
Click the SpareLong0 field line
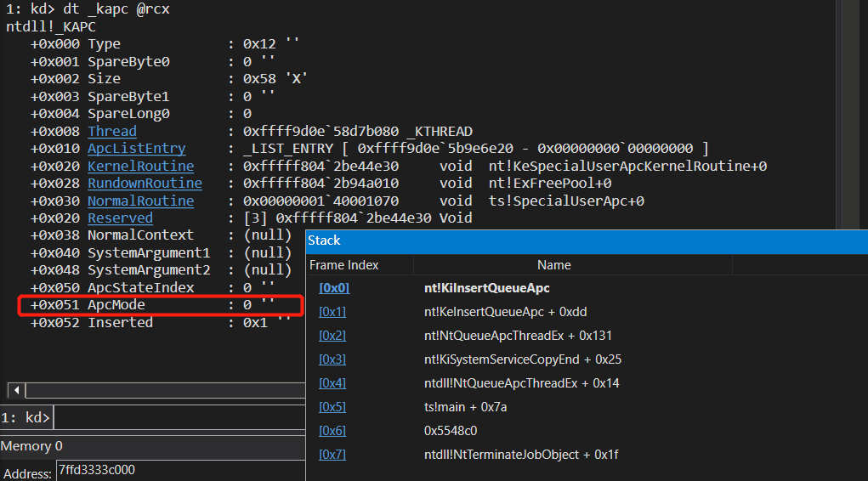pyautogui.click(x=140, y=114)
